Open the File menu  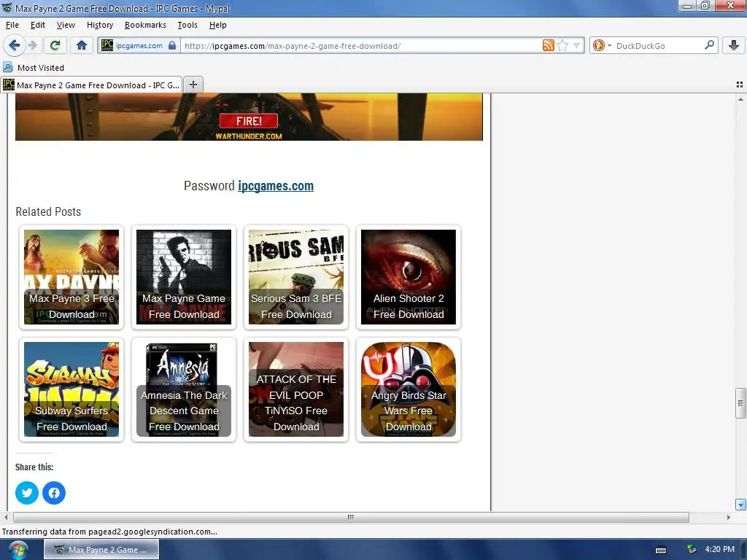coord(12,25)
